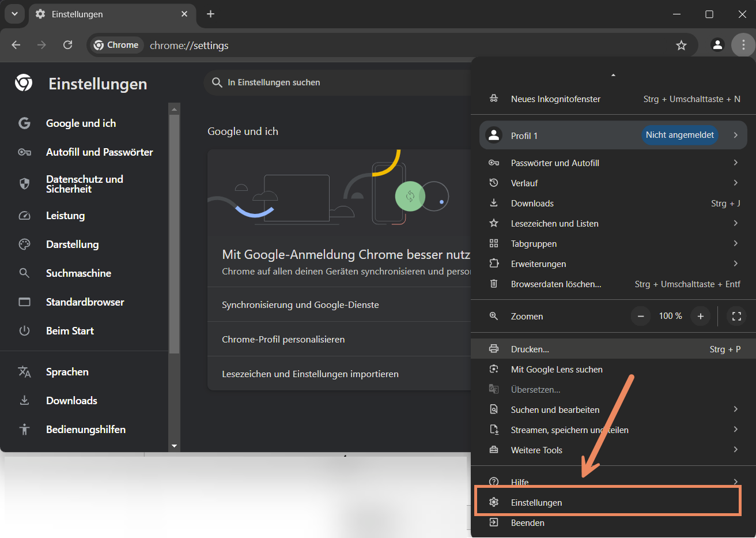
Task: Click the translate icon for Sprachen
Action: point(24,372)
